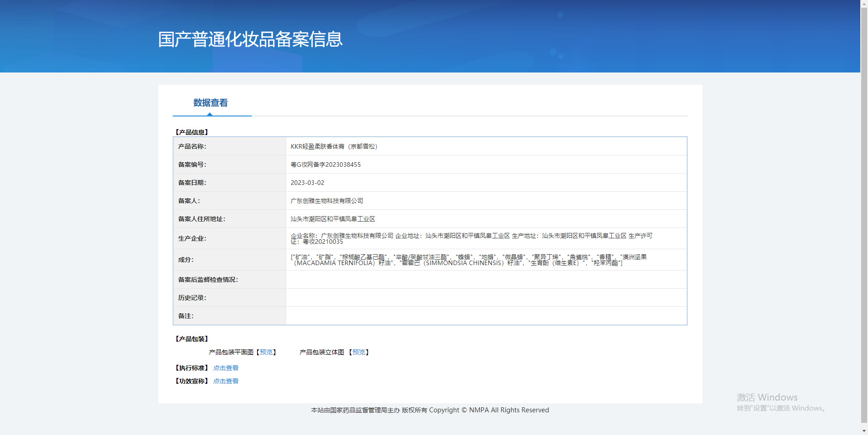Select the 生产企业 details text

pyautogui.click(x=472, y=238)
